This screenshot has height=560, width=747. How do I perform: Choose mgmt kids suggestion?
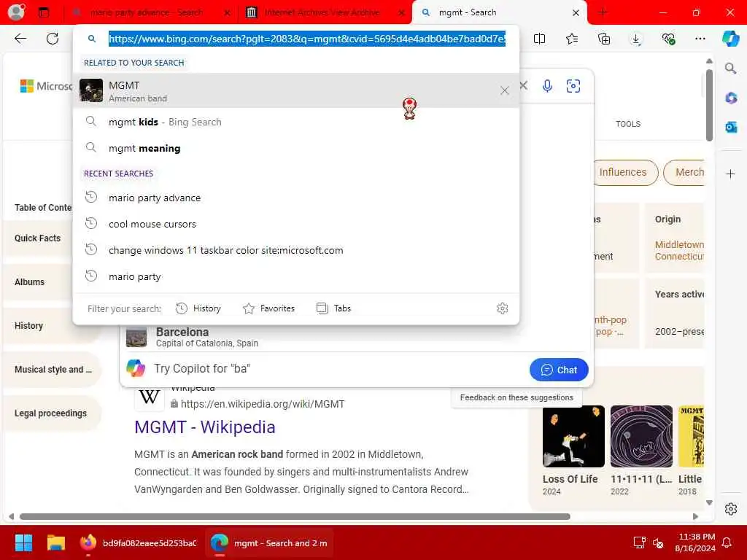296,122
